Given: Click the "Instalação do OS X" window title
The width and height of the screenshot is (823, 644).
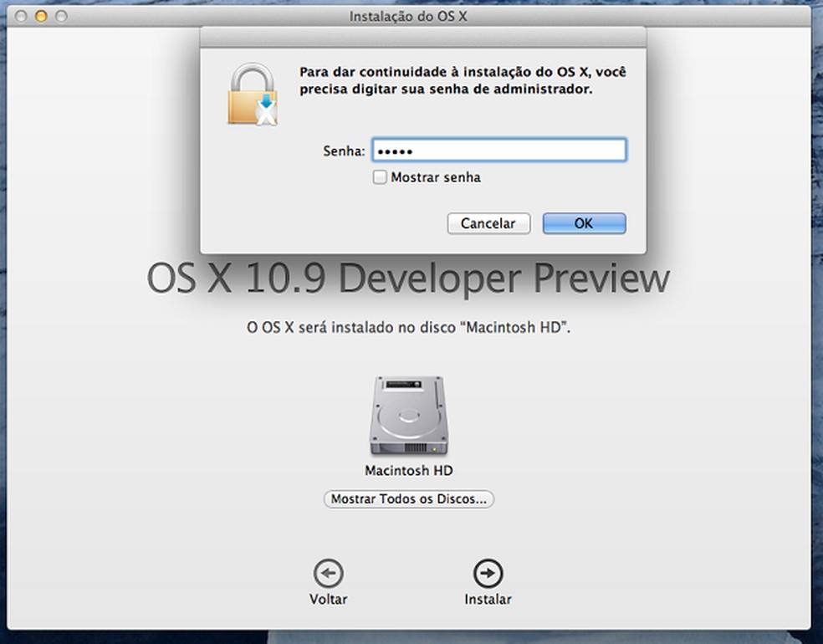Looking at the screenshot, I should 408,17.
